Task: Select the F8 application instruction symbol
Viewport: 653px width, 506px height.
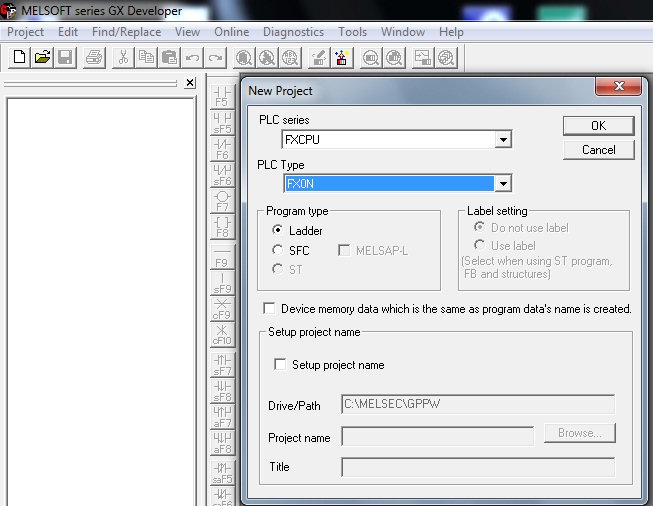Action: tap(222, 227)
